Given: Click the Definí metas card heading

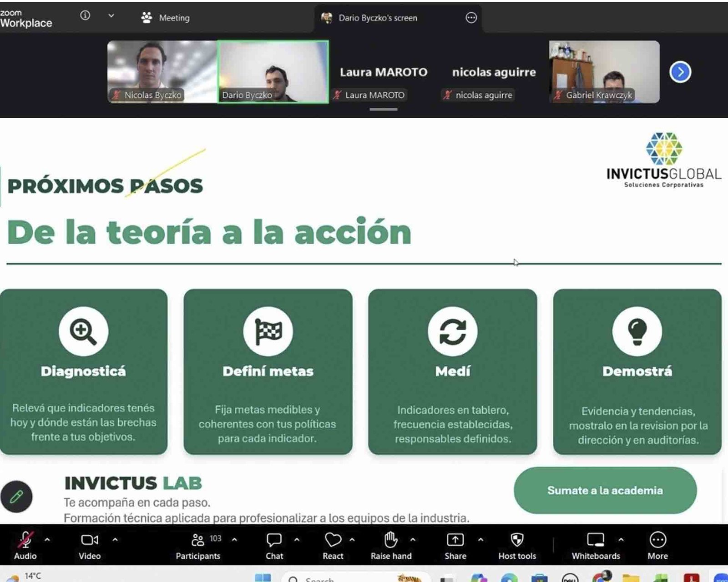Looking at the screenshot, I should point(268,371).
